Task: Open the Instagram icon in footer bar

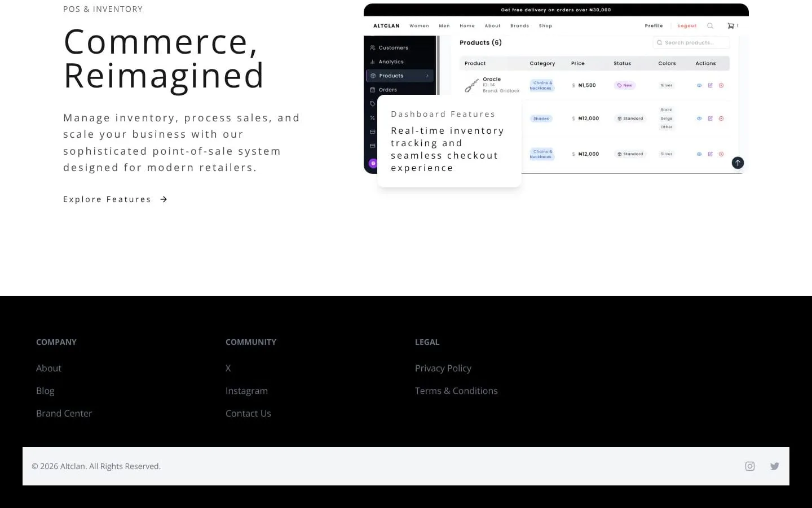Action: point(750,466)
